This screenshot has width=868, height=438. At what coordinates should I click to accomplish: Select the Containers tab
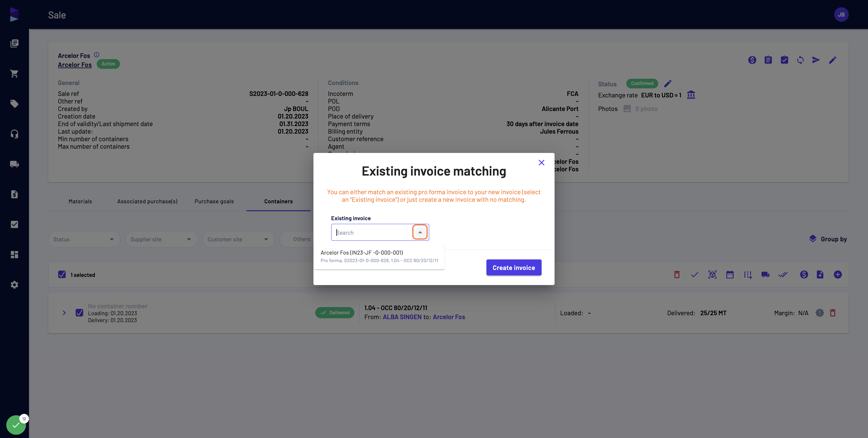point(278,201)
